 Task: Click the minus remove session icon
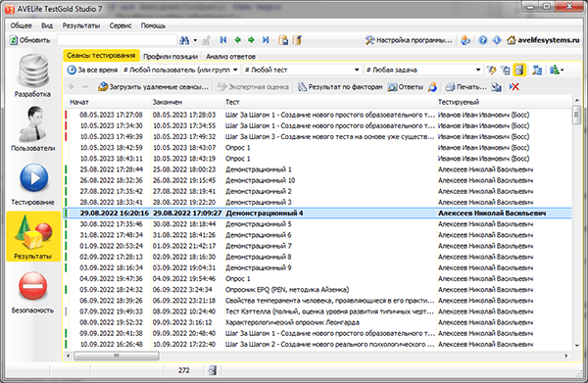(x=84, y=86)
